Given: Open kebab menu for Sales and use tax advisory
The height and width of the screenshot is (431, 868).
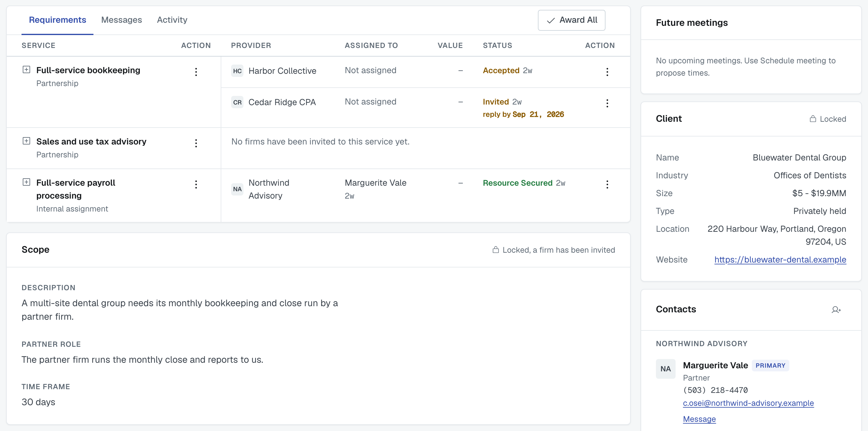Looking at the screenshot, I should [x=196, y=143].
